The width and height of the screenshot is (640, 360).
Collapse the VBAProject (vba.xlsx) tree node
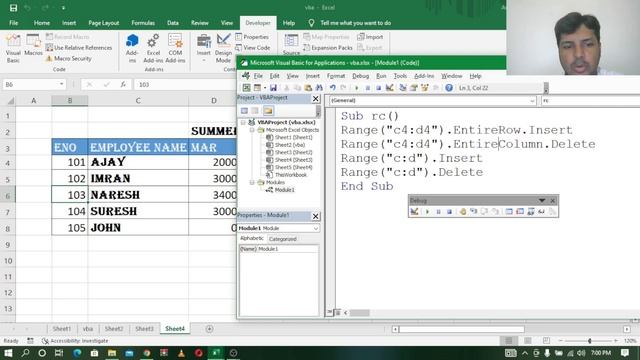[243, 122]
